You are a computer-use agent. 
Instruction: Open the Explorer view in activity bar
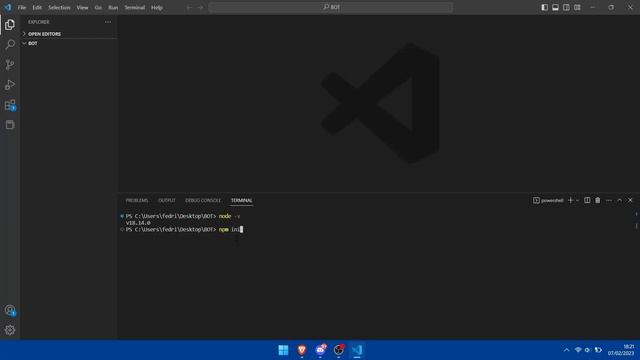coord(10,24)
